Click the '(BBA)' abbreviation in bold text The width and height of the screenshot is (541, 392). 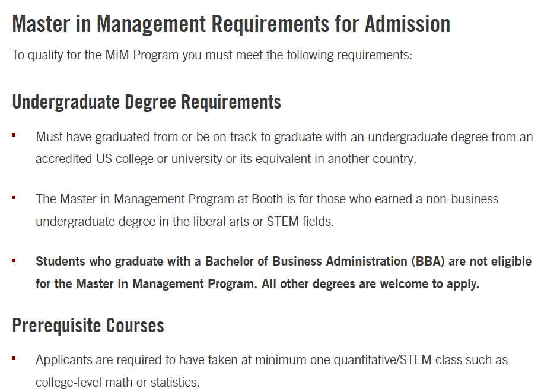point(428,261)
